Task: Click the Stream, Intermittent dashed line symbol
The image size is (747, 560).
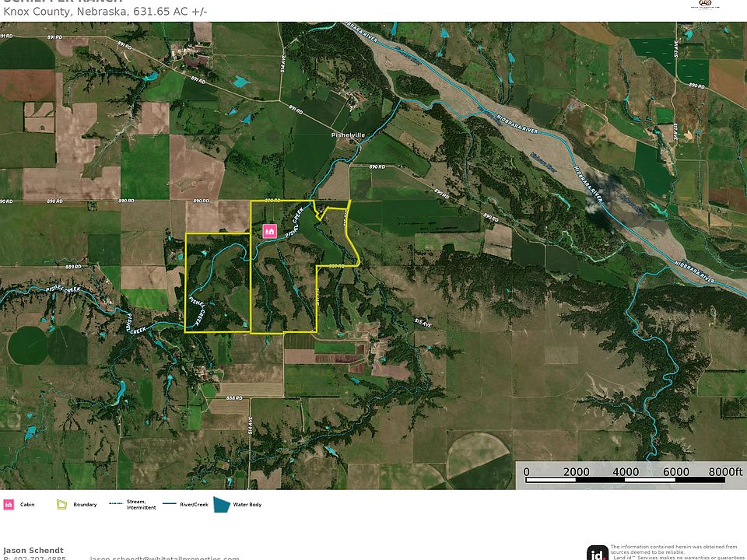Action: pos(116,503)
